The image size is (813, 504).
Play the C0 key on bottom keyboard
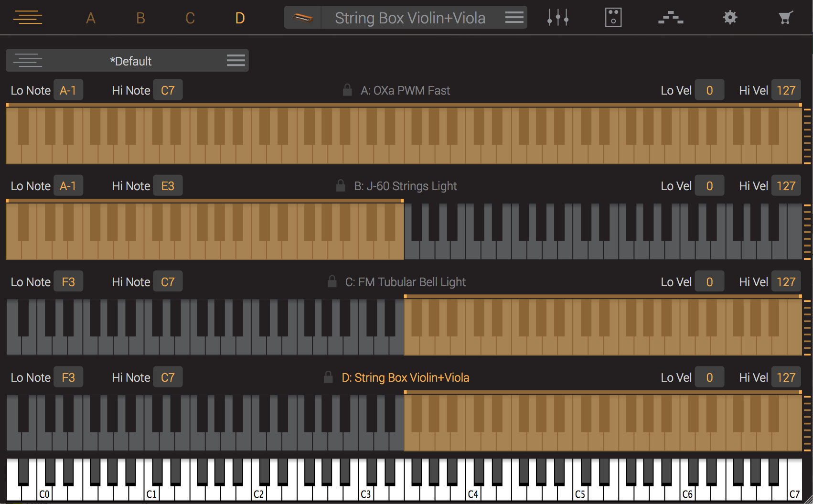[x=44, y=493]
